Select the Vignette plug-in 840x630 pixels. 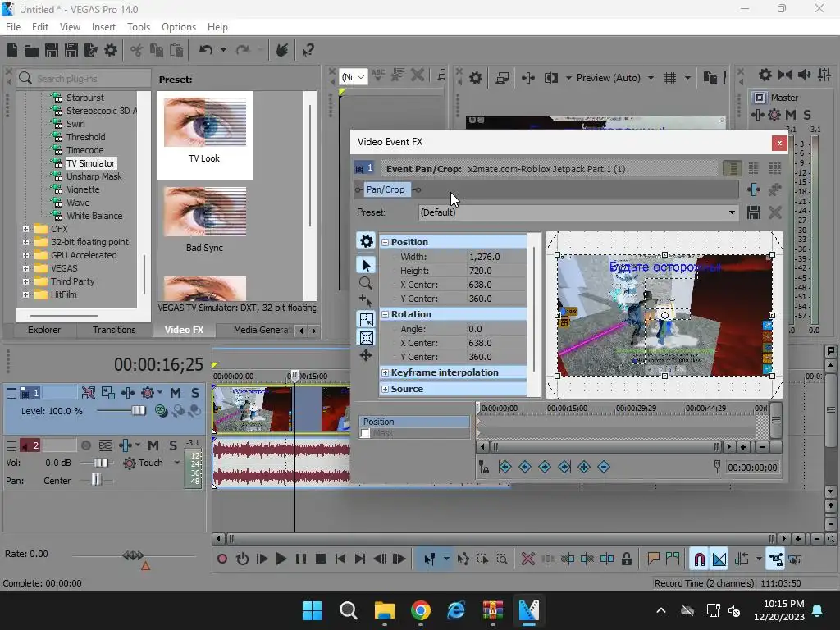(x=83, y=189)
